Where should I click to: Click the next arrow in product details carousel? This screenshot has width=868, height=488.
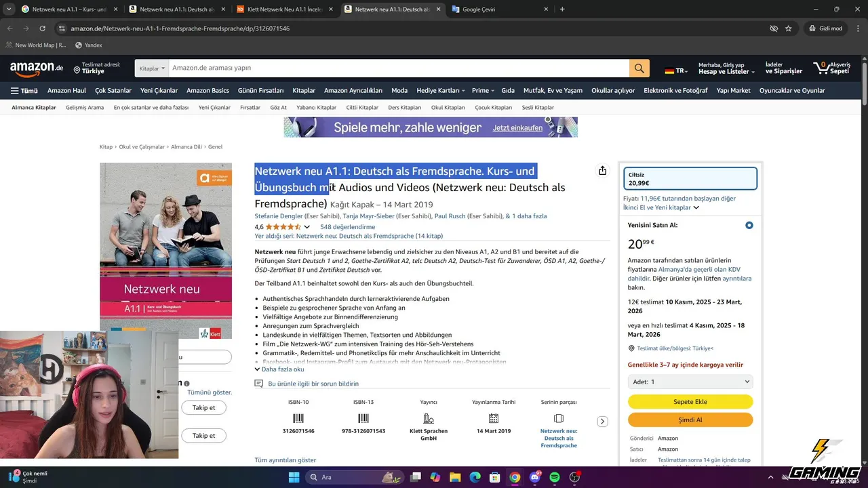602,422
